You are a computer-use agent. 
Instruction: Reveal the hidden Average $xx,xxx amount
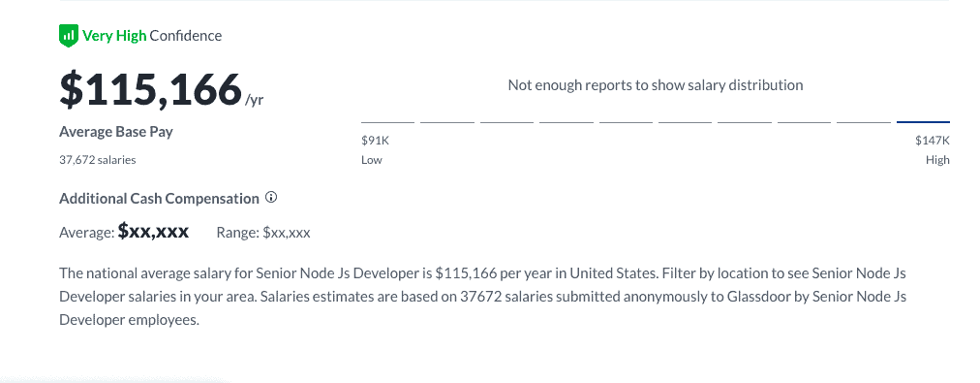153,232
